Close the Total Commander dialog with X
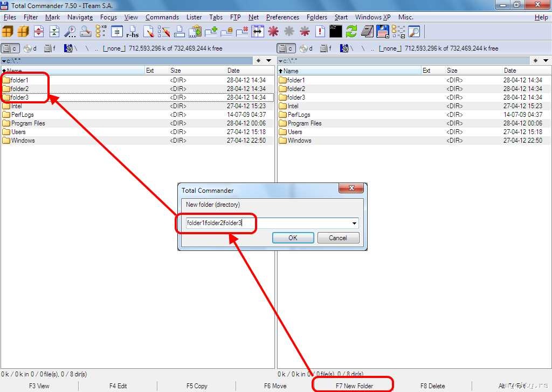This screenshot has width=552, height=392. point(351,188)
